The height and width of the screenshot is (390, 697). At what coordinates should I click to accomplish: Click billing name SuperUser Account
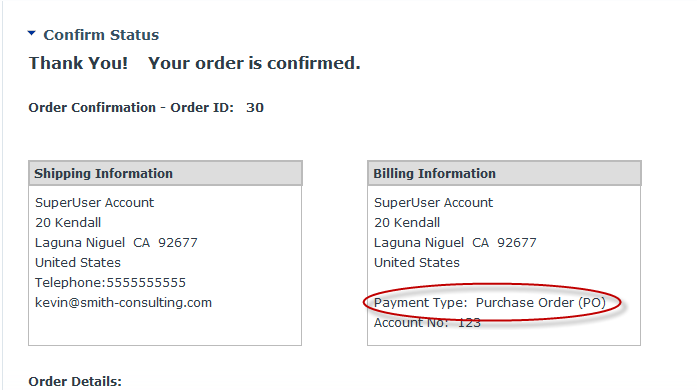point(433,203)
